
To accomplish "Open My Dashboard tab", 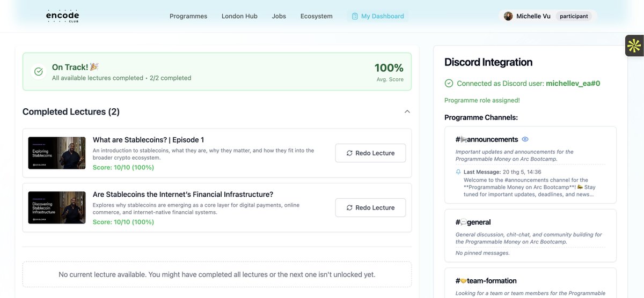I will [378, 16].
